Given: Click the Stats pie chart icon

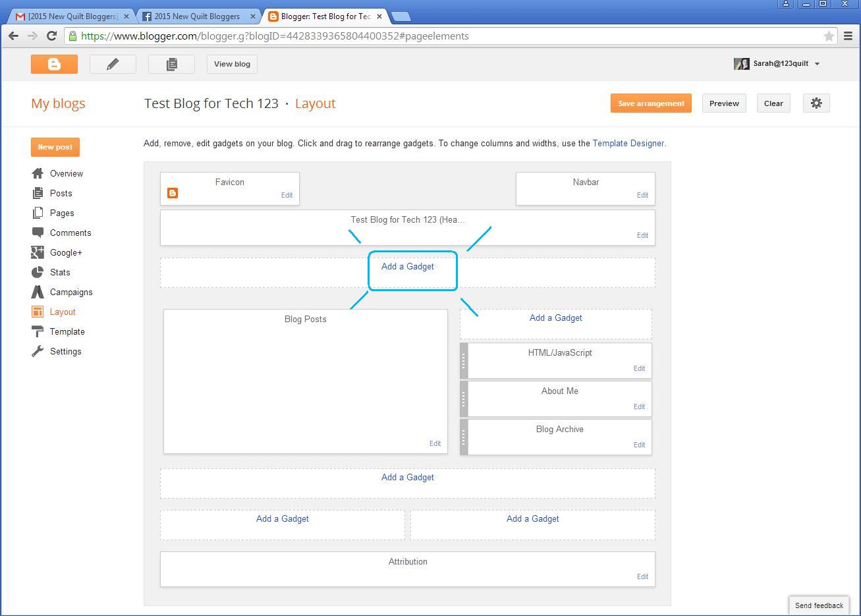Looking at the screenshot, I should 38,272.
